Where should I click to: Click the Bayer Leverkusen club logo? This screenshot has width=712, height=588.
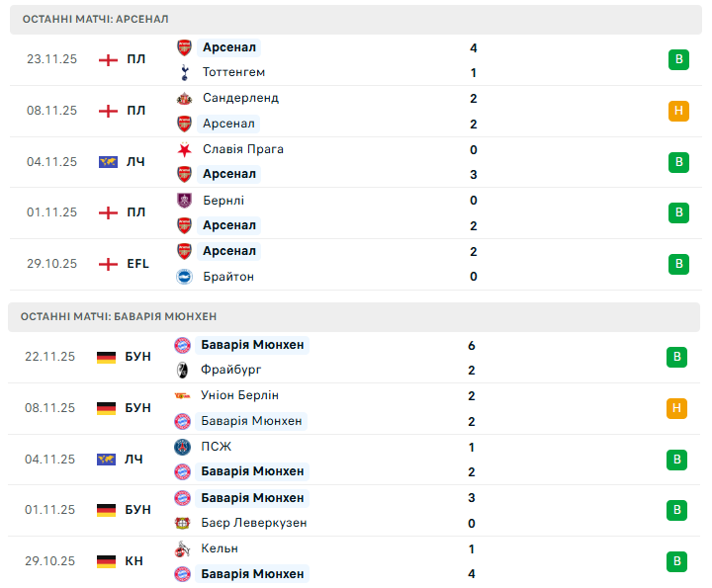[x=182, y=523]
